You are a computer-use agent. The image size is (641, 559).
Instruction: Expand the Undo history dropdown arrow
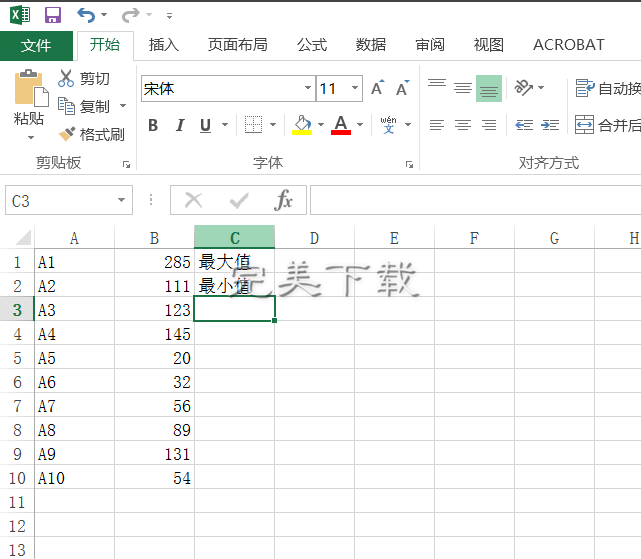click(x=104, y=15)
